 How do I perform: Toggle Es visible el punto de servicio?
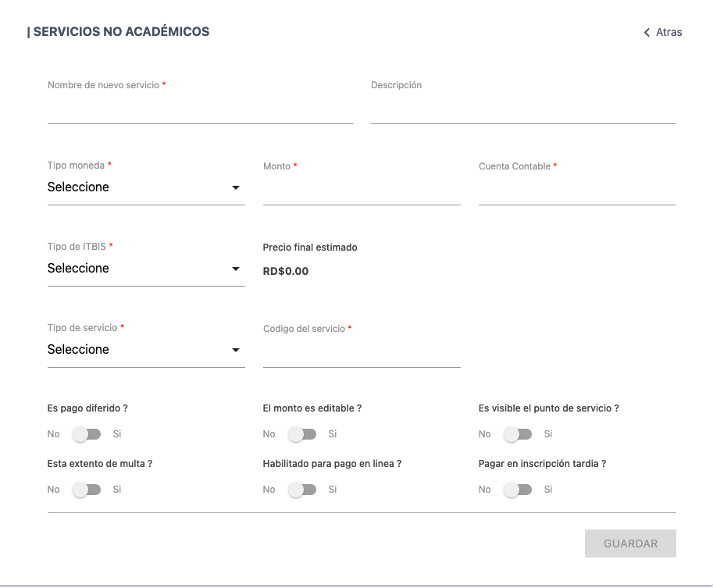coord(517,434)
